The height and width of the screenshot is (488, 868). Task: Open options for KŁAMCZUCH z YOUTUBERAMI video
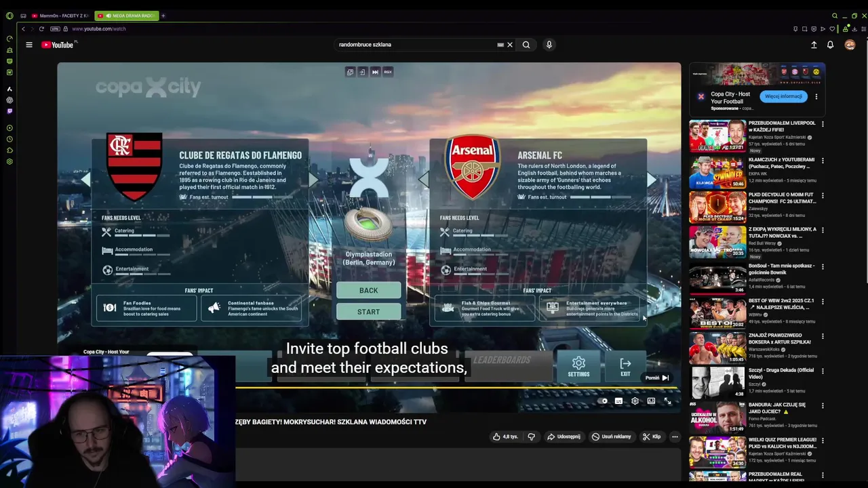(823, 161)
